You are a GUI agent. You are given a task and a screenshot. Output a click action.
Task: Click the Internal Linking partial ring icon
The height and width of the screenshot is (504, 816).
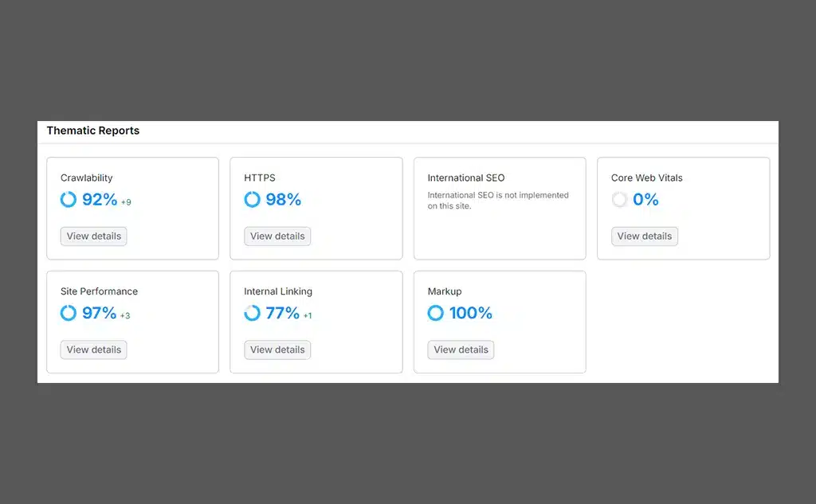point(252,313)
